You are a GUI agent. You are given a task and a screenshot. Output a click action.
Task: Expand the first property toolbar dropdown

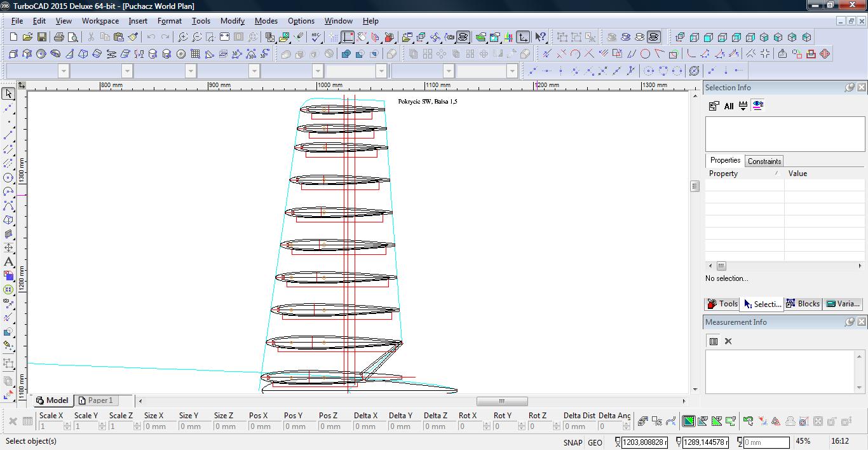pyautogui.click(x=63, y=71)
